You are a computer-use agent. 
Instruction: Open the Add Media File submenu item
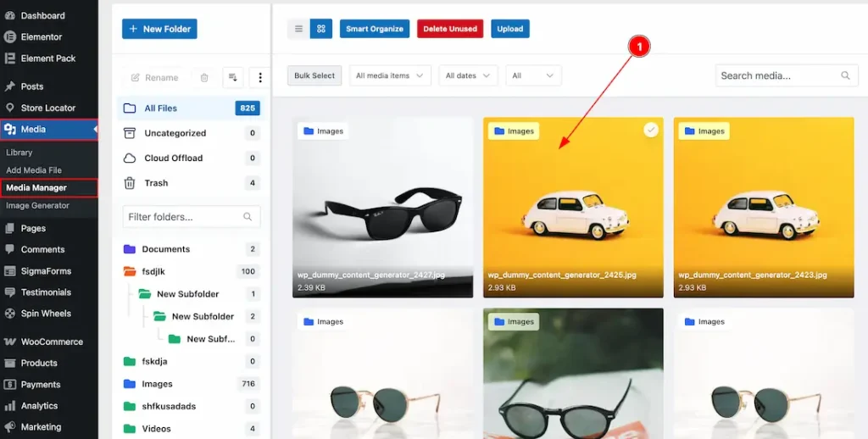34,170
